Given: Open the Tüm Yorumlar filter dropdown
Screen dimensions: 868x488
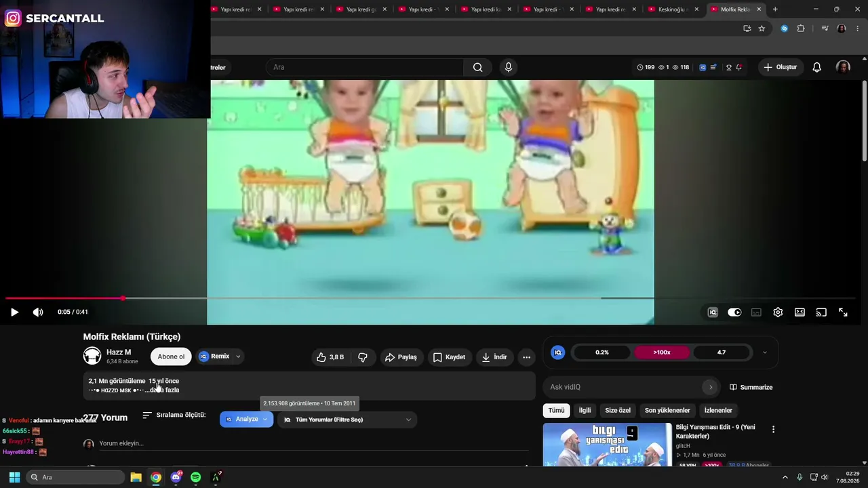Looking at the screenshot, I should pyautogui.click(x=347, y=420).
